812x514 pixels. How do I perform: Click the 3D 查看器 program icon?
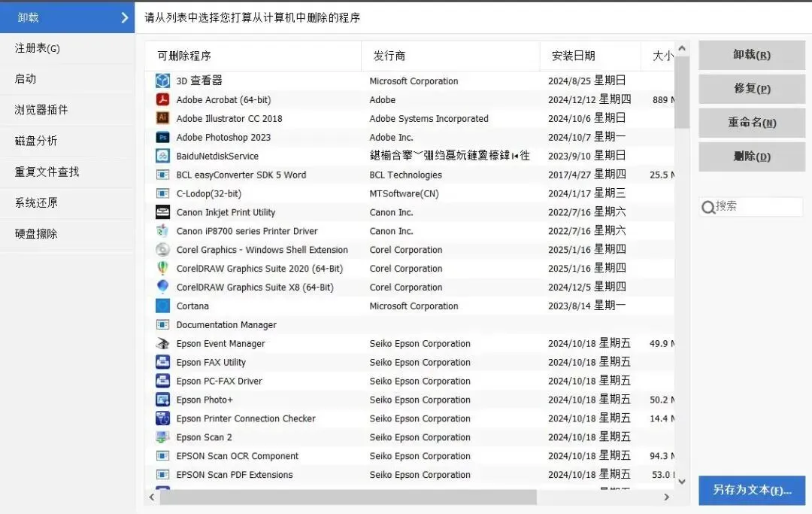162,81
